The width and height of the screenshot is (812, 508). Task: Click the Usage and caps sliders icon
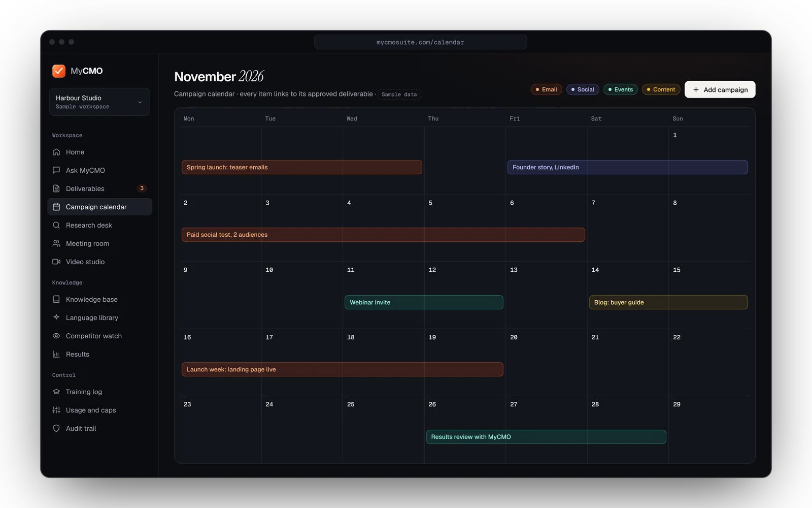[56, 410]
